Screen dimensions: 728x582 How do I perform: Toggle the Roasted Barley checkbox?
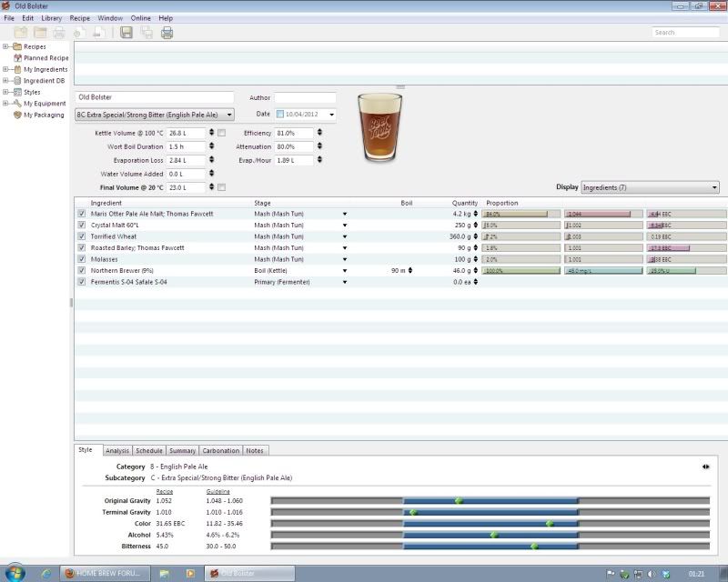[82, 248]
